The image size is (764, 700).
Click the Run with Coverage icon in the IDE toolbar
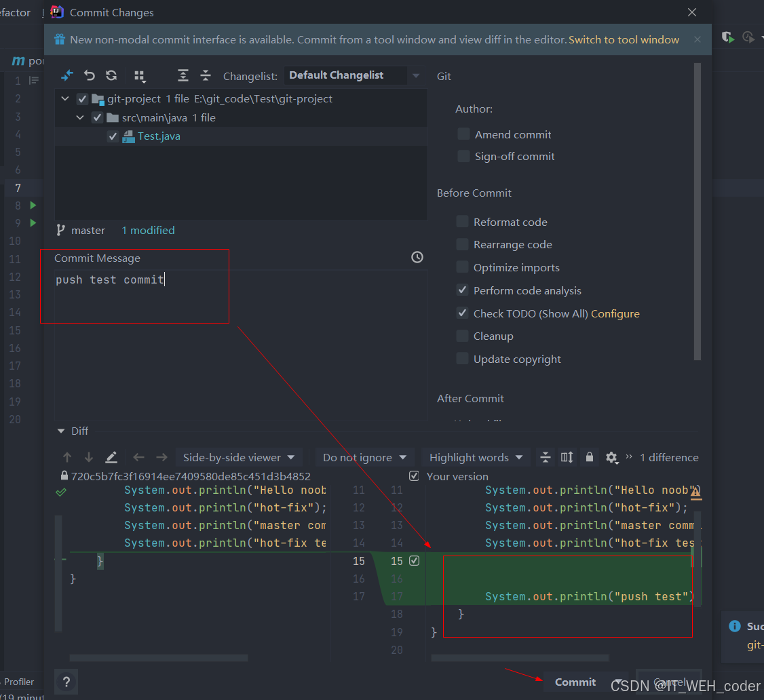[729, 37]
